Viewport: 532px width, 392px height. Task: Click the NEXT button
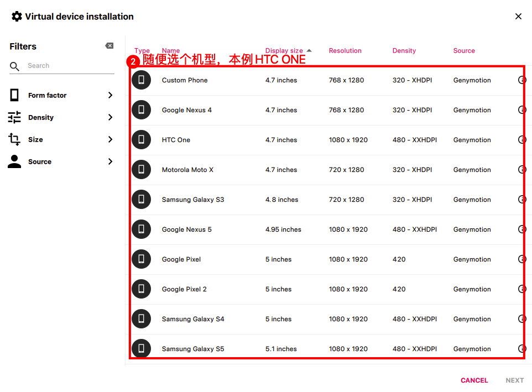coord(514,380)
